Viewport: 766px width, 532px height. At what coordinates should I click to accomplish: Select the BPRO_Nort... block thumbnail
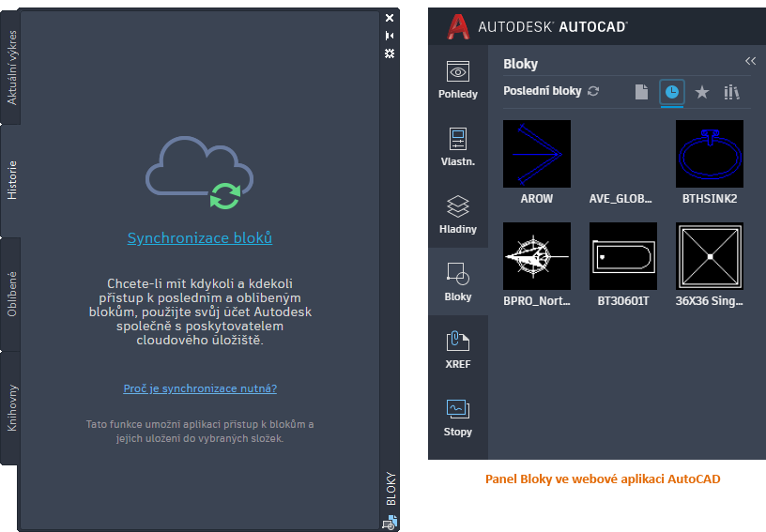[x=537, y=256]
